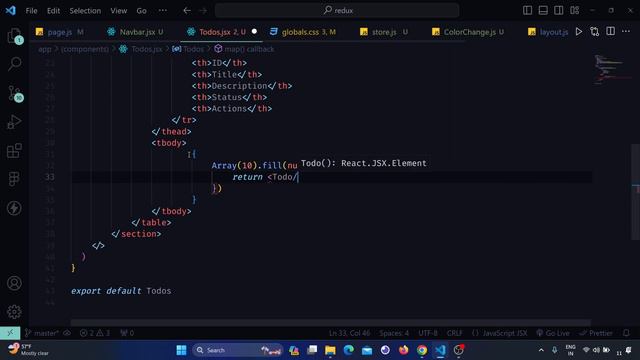Open the Explorer view in activity bar

click(x=14, y=36)
